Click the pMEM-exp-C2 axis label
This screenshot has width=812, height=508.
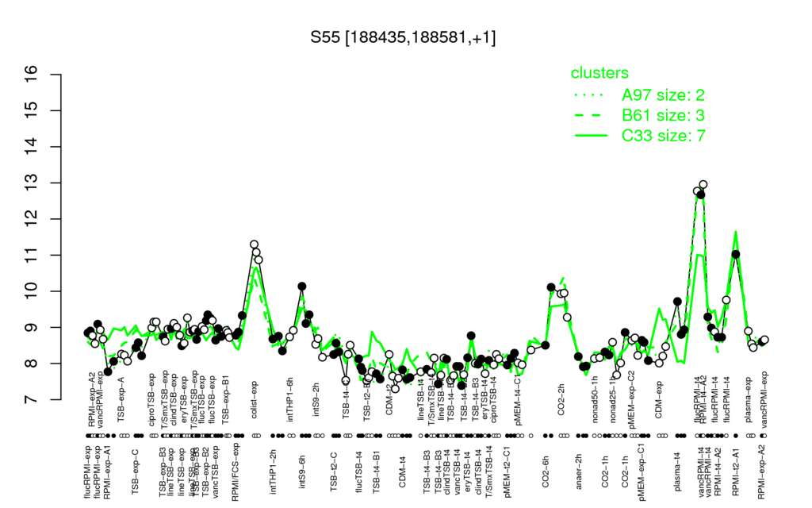pyautogui.click(x=632, y=400)
